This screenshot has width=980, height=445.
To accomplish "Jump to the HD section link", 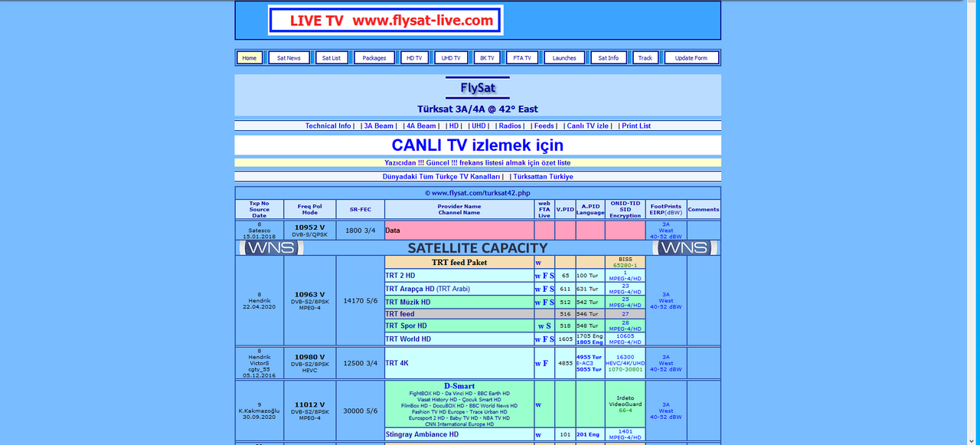I will point(454,126).
